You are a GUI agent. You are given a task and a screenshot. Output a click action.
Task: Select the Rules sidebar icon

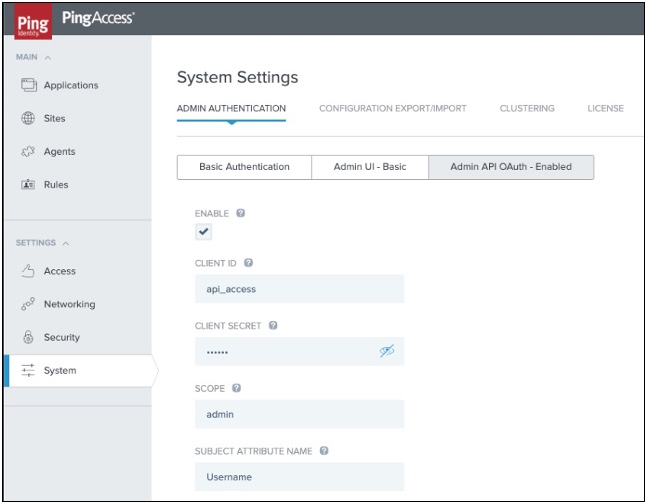[28, 185]
